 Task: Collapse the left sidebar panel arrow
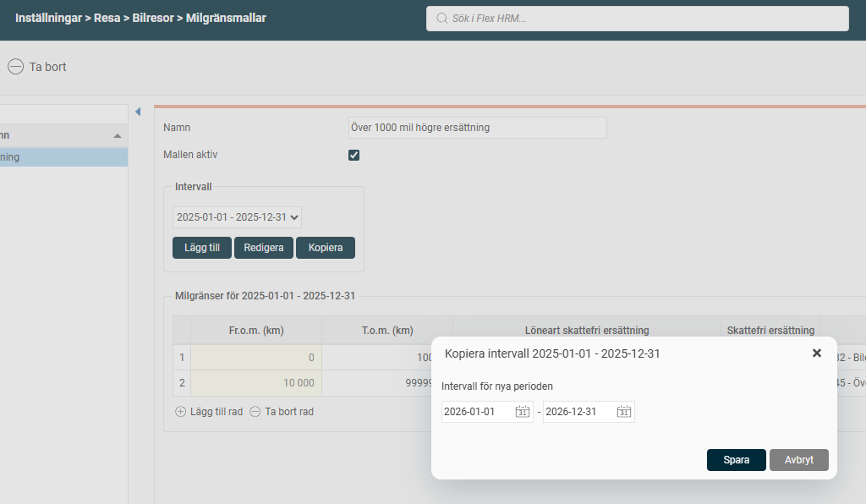tap(138, 112)
